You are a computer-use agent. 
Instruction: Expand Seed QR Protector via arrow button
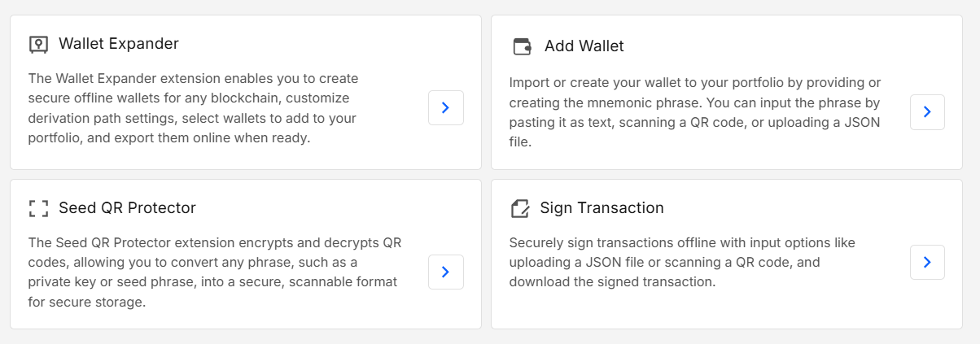tap(445, 272)
